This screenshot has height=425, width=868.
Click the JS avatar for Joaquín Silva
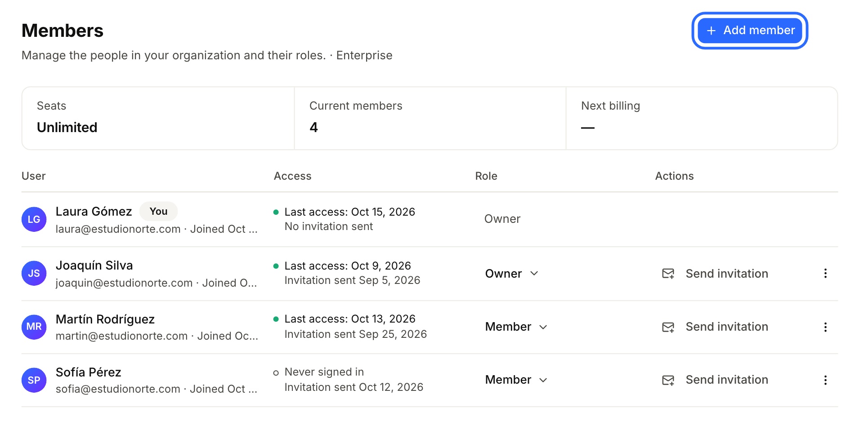click(34, 273)
